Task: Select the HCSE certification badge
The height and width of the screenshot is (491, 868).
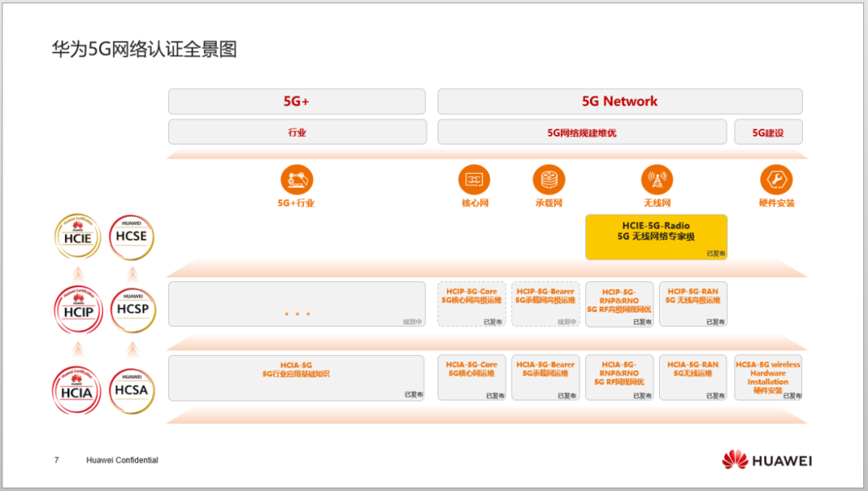Action: point(131,237)
